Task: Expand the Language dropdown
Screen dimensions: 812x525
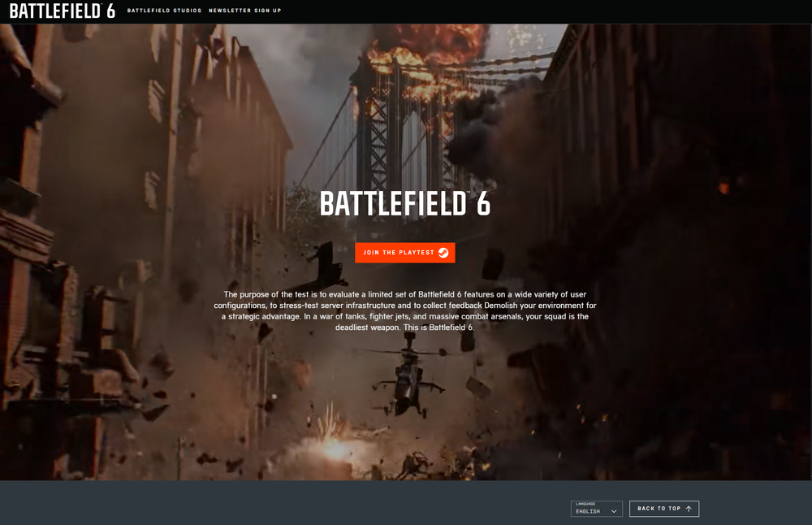Action: click(596, 509)
